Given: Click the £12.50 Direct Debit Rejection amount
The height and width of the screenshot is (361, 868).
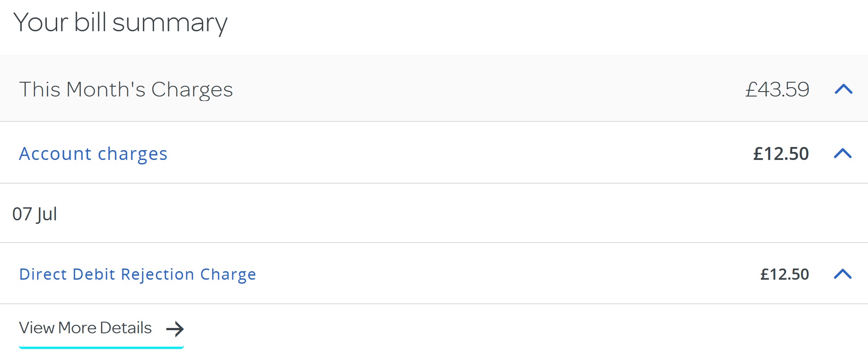Looking at the screenshot, I should [x=784, y=274].
